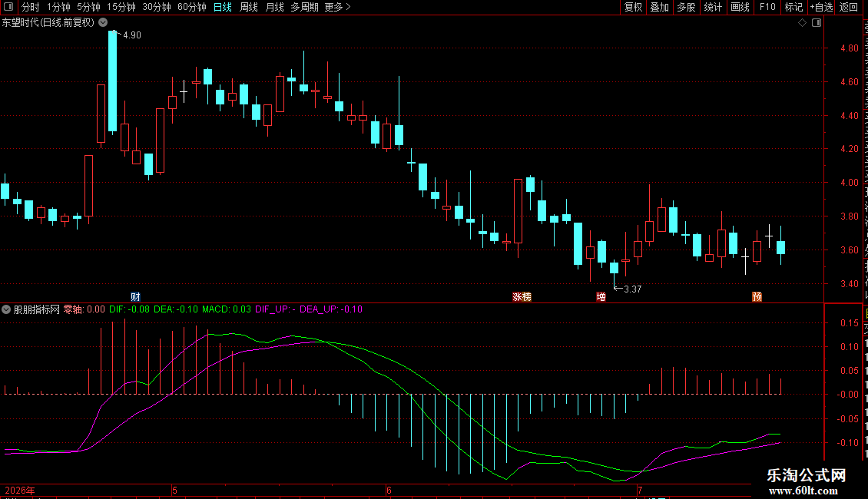Viewport: 868px width, 499px height.
Task: Click the 4.00 price axis label
Action: (849, 183)
